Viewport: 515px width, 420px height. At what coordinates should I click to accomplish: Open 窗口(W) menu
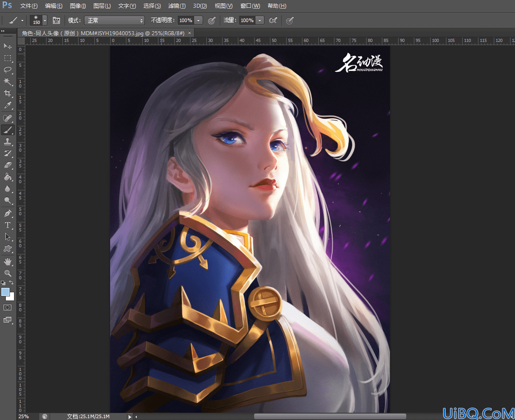tap(250, 6)
